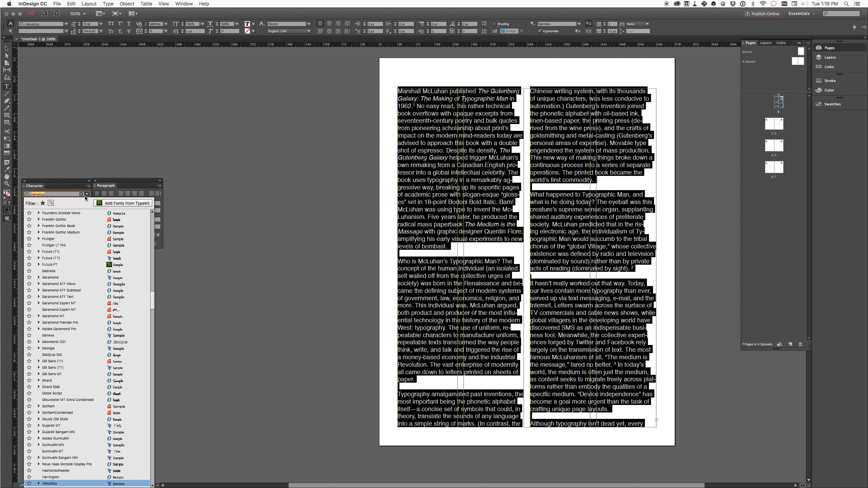
Task: Select the Zoom tool magnifier
Action: [7, 184]
